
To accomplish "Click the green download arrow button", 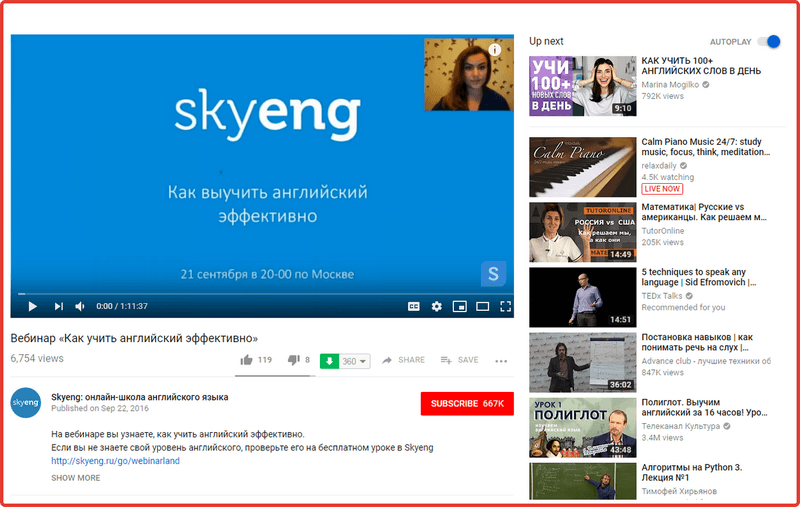I will click(329, 361).
